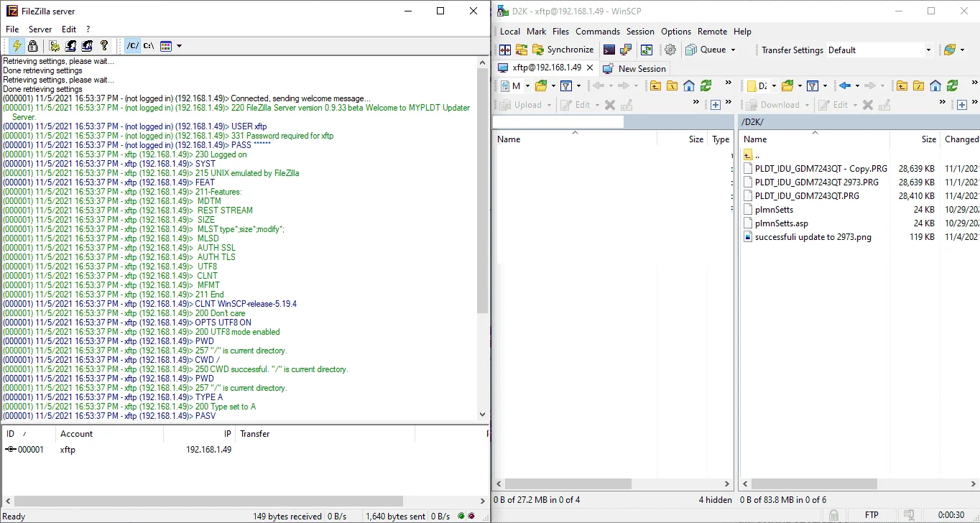Sort remote files by Size column header
The width and height of the screenshot is (980, 523).
pyautogui.click(x=915, y=139)
